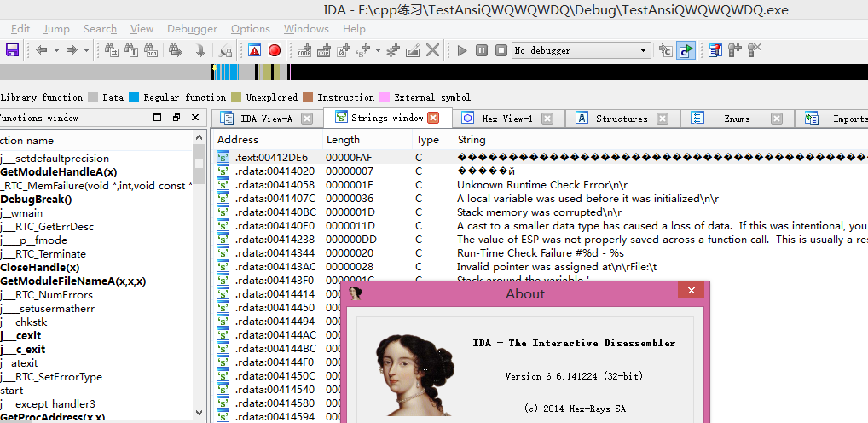Switch to the Structures tab

click(x=622, y=119)
